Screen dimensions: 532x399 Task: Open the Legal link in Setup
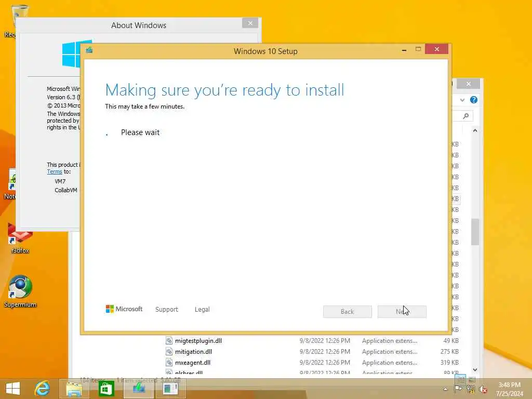[202, 310]
